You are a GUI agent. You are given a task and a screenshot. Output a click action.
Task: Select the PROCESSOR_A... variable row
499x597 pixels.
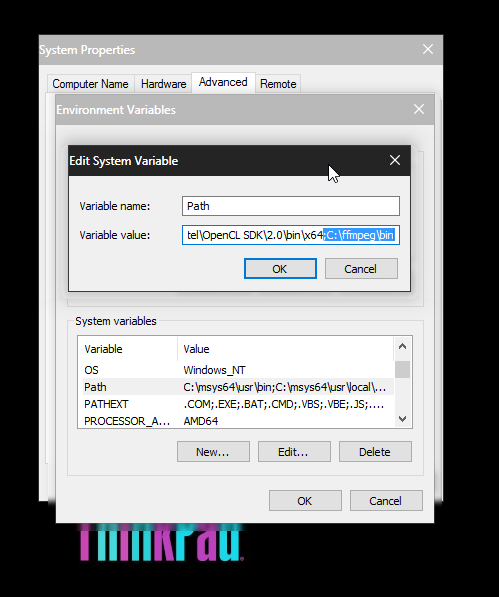(x=238, y=421)
